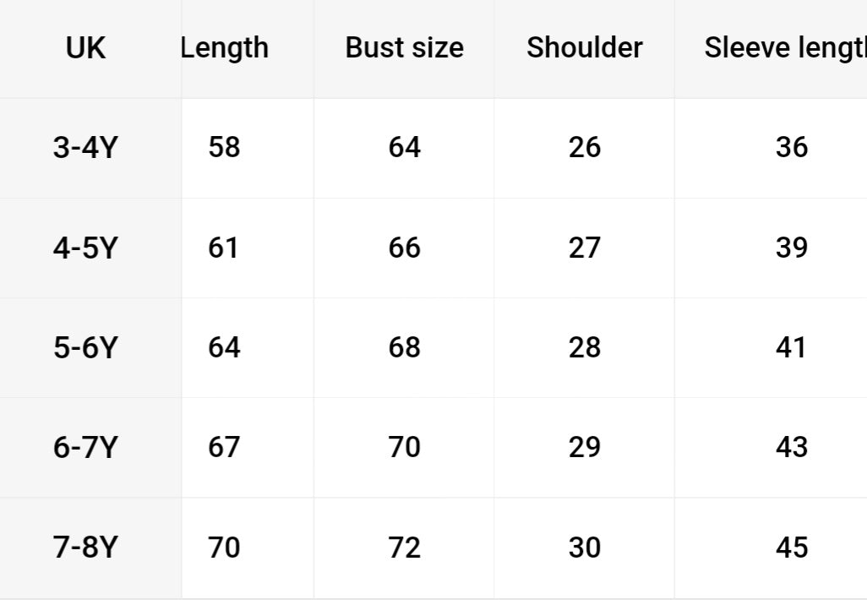Select Sleeve length value 36 for 3-4Y
The image size is (867, 616).
point(791,148)
